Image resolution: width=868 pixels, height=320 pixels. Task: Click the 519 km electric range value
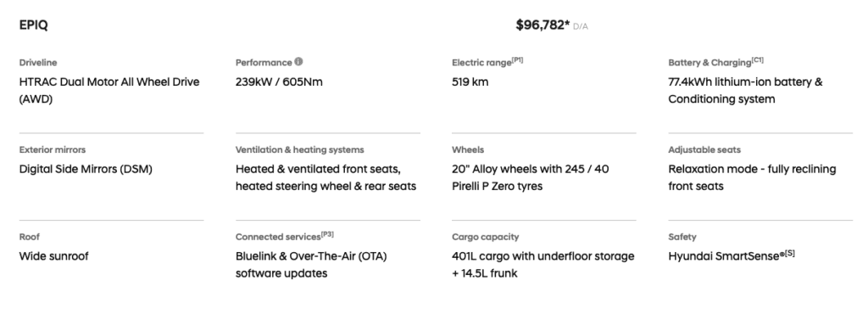[470, 82]
